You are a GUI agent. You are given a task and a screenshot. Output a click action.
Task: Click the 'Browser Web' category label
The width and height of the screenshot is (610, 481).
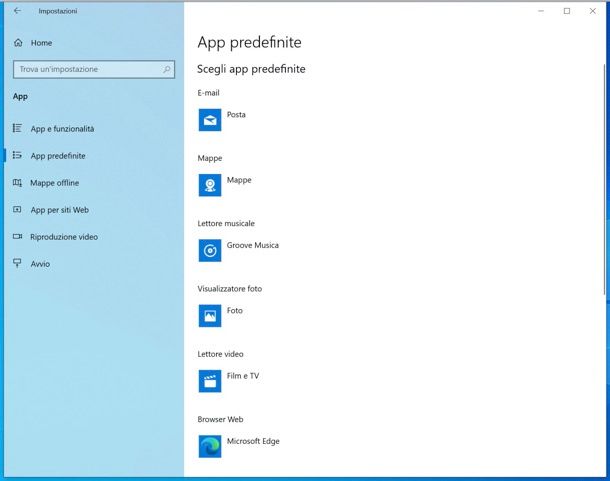pyautogui.click(x=220, y=420)
